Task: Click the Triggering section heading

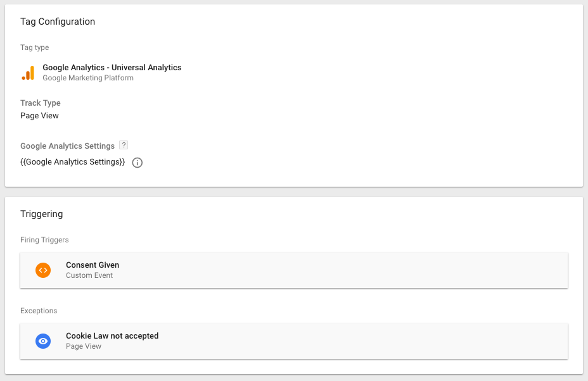Action: pos(41,214)
